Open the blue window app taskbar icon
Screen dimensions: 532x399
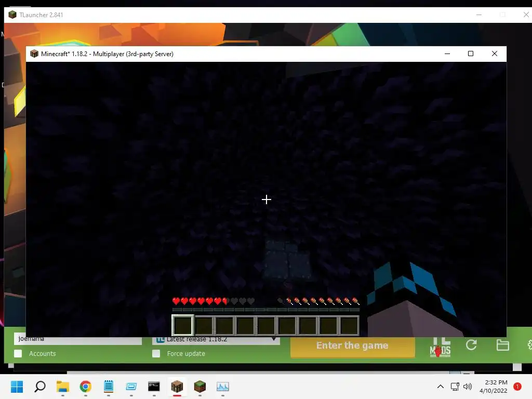click(131, 387)
